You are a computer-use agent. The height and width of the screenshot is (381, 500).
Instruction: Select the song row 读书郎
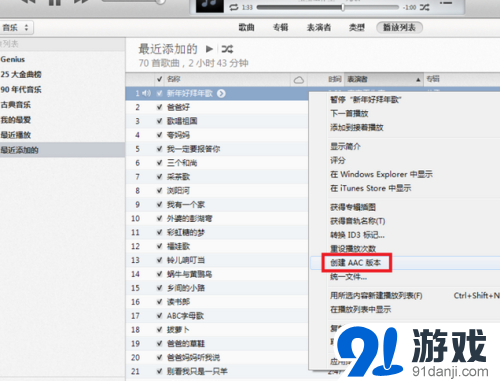pyautogui.click(x=217, y=302)
